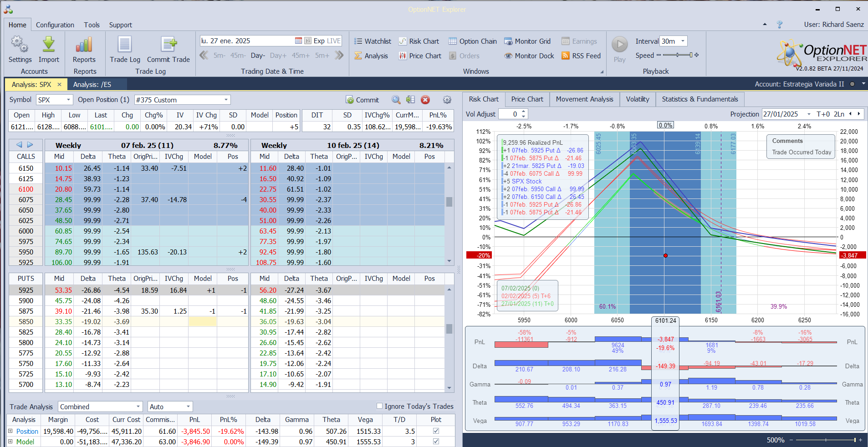Increase Vol Adjust with the up stepper
Image resolution: width=868 pixels, height=447 pixels.
[x=524, y=112]
